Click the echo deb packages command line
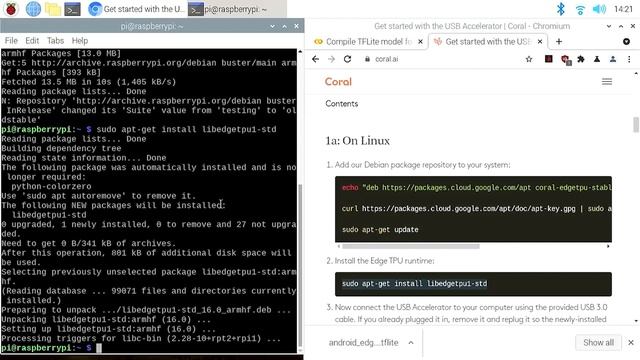 pyautogui.click(x=477, y=188)
